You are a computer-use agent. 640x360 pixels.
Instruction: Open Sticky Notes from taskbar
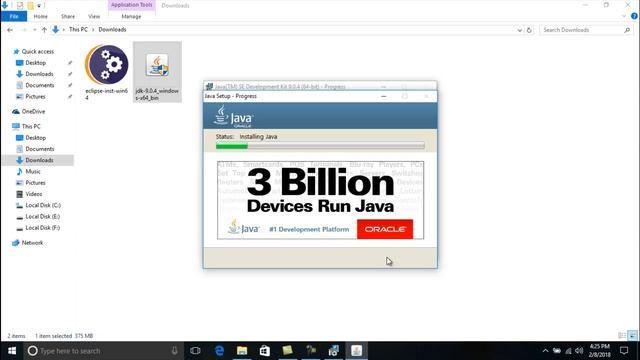[287, 351]
